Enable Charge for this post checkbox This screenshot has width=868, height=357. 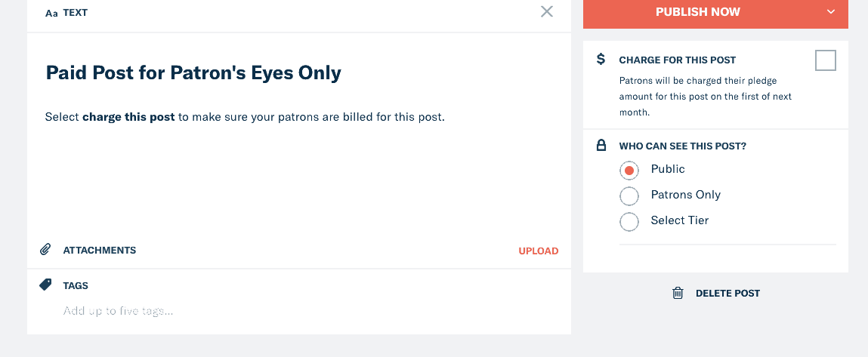826,60
